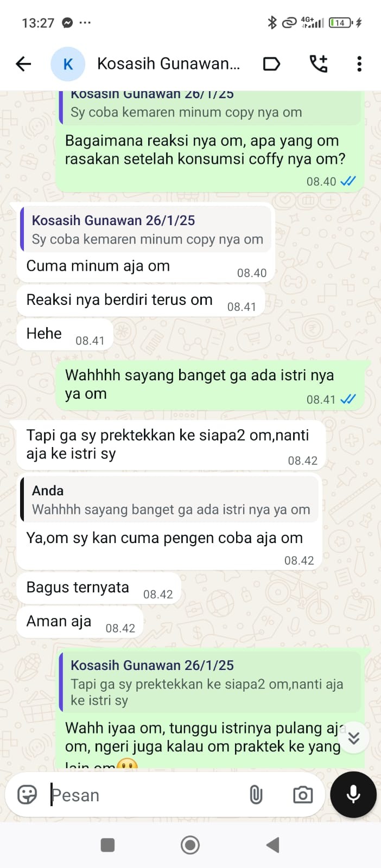Image resolution: width=381 pixels, height=868 pixels.
Task: Select the message 'Reaksi nya berdiri terus om'
Action: pos(141,300)
